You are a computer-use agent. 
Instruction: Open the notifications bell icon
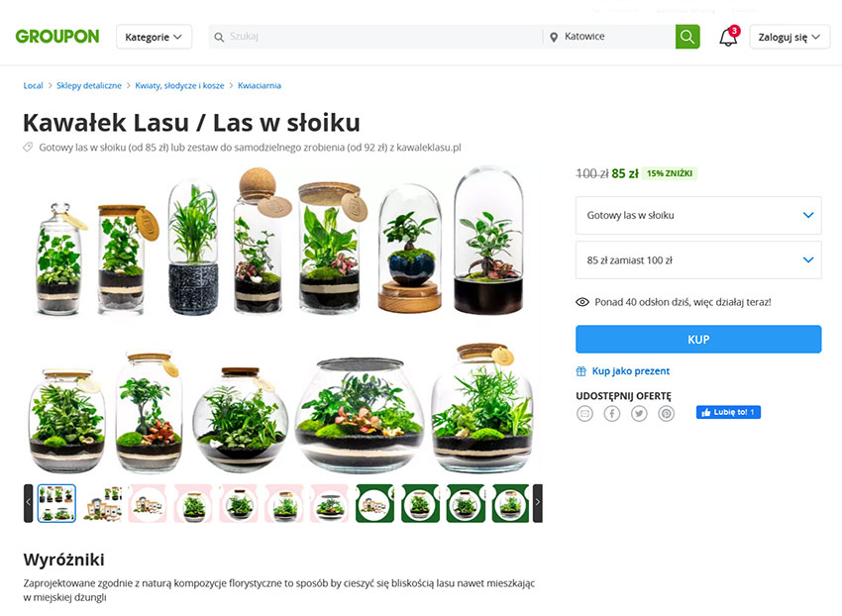(x=728, y=37)
